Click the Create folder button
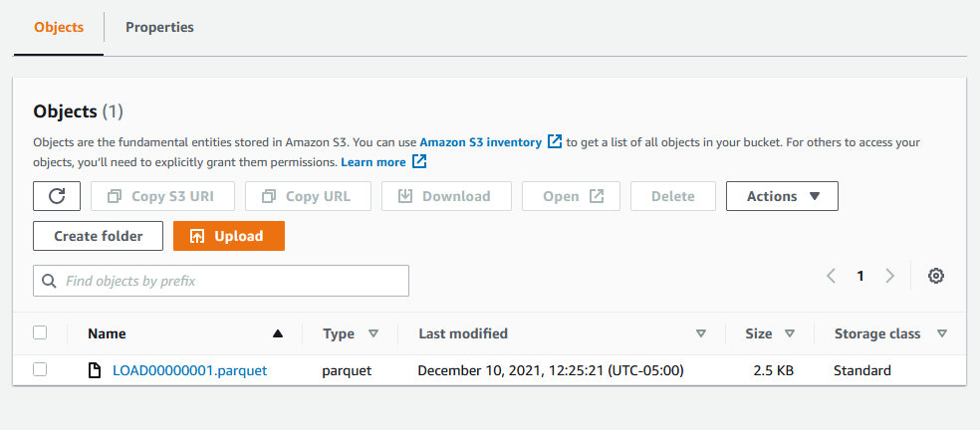This screenshot has height=430, width=980. click(98, 236)
